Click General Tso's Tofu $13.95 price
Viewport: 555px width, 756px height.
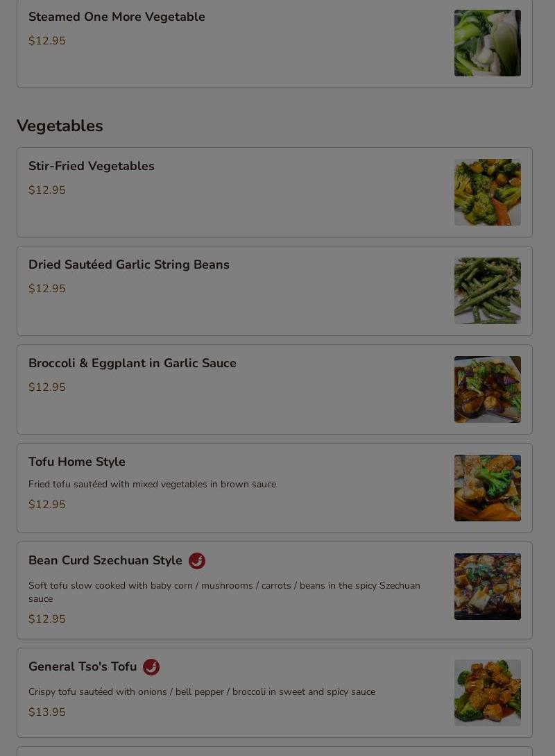click(46, 712)
